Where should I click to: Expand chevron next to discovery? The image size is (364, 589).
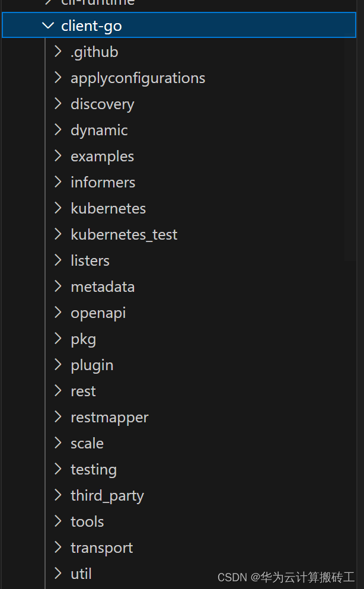[58, 104]
